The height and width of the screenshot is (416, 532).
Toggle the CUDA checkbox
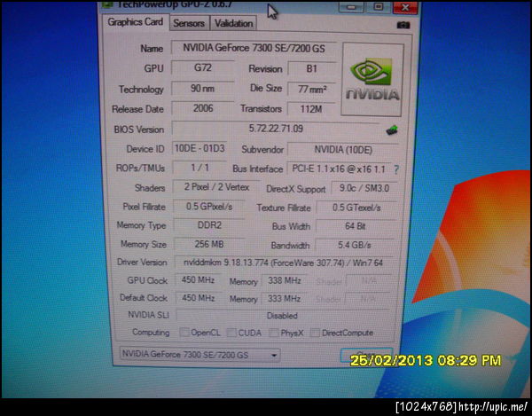pos(231,333)
